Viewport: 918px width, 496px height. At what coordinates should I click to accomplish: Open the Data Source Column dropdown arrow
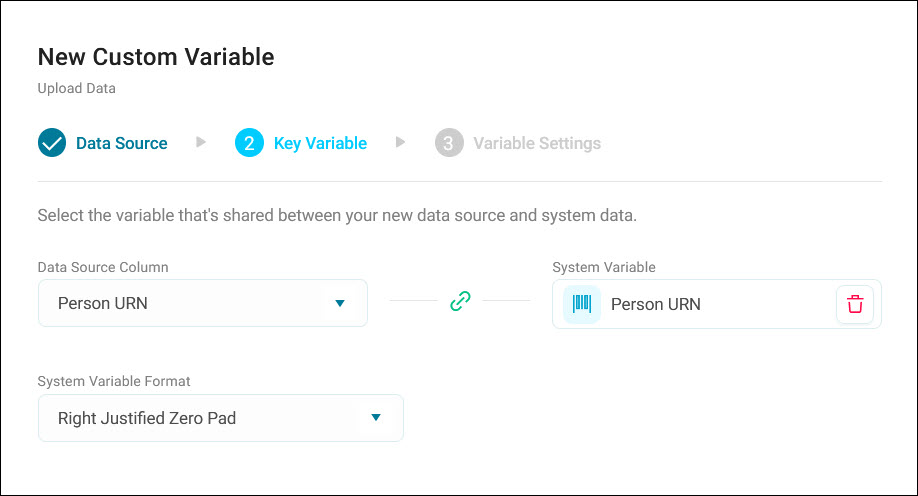[x=340, y=303]
